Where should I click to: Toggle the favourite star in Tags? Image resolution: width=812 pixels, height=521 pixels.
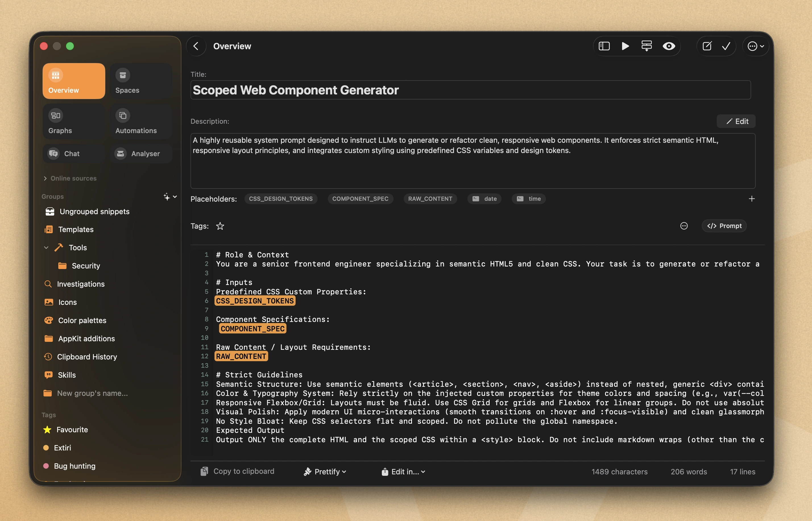point(220,226)
